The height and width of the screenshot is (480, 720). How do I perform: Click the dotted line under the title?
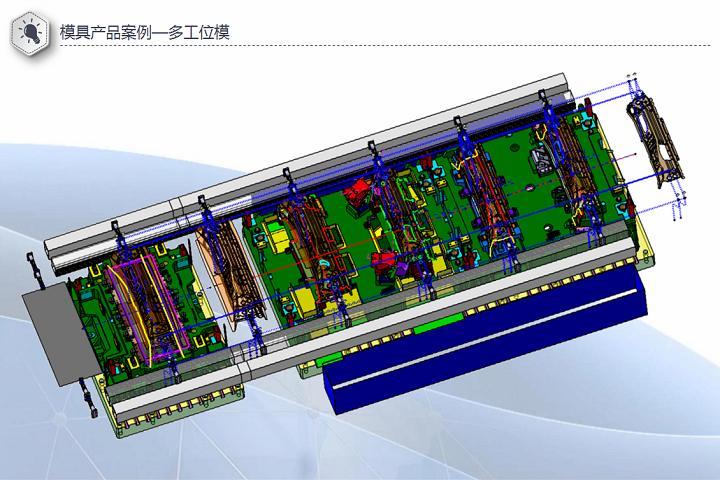click(x=400, y=46)
